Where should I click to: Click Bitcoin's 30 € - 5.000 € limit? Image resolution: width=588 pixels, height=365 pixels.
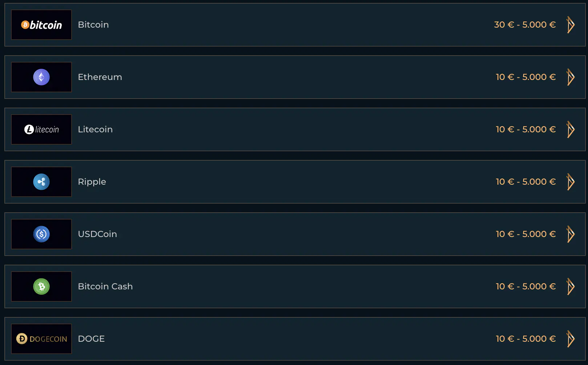point(525,25)
